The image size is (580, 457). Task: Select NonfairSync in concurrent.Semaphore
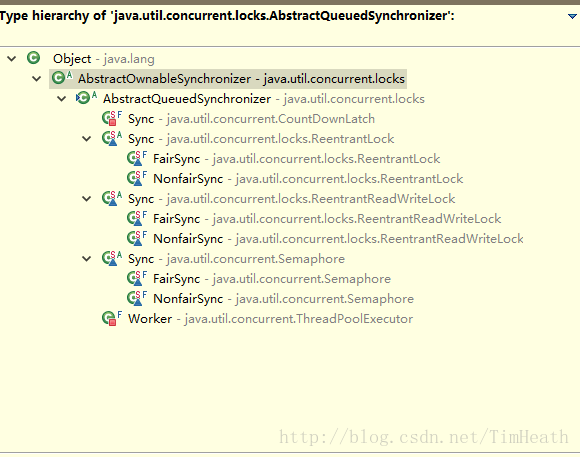pyautogui.click(x=283, y=299)
